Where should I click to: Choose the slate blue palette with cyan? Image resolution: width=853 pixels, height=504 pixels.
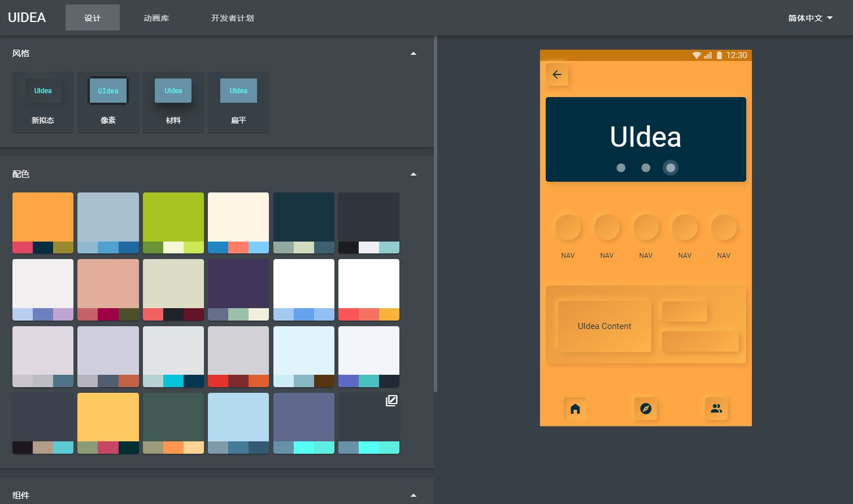pos(304,423)
